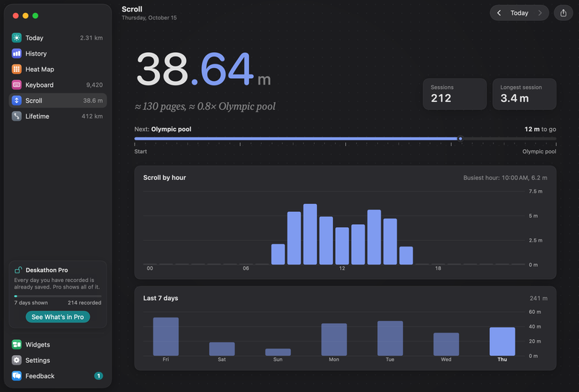Click the 'Next: Olympic pool' label
Screen dimensions: 579x392
(163, 129)
